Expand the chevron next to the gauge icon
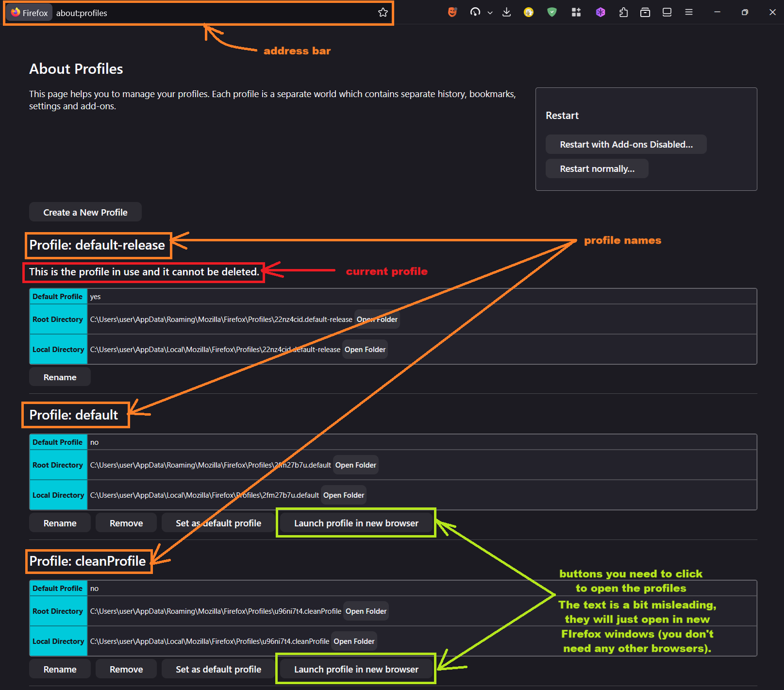 pos(490,13)
